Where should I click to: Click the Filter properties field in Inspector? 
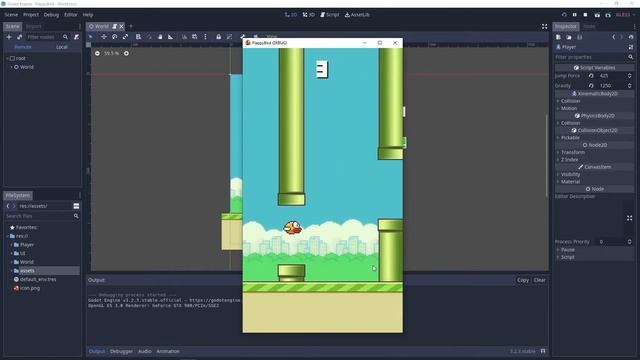[594, 57]
